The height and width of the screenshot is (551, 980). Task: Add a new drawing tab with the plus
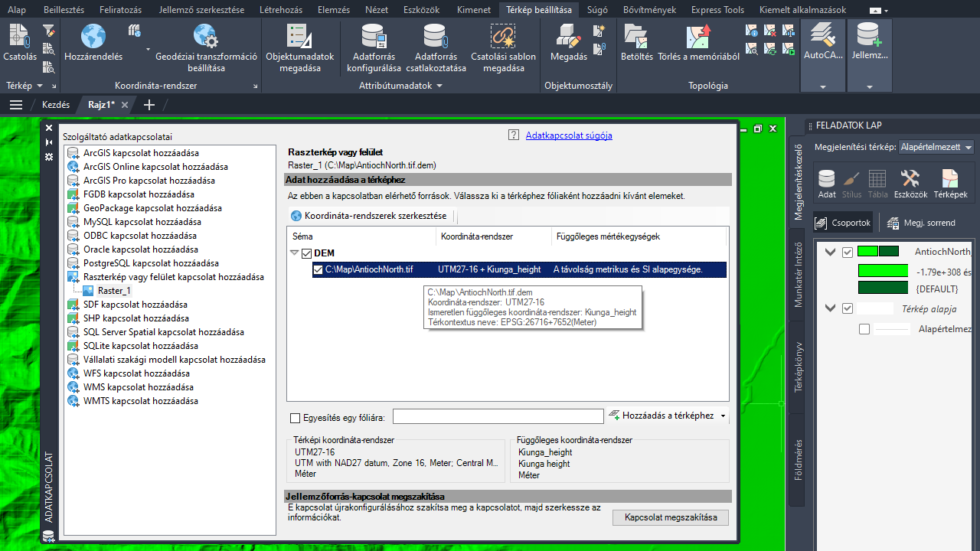click(149, 105)
